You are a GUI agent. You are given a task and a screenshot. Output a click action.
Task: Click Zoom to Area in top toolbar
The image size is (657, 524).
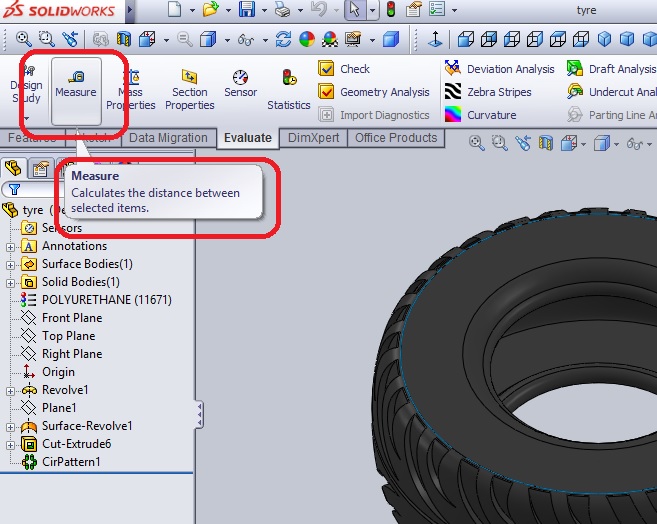[47, 39]
